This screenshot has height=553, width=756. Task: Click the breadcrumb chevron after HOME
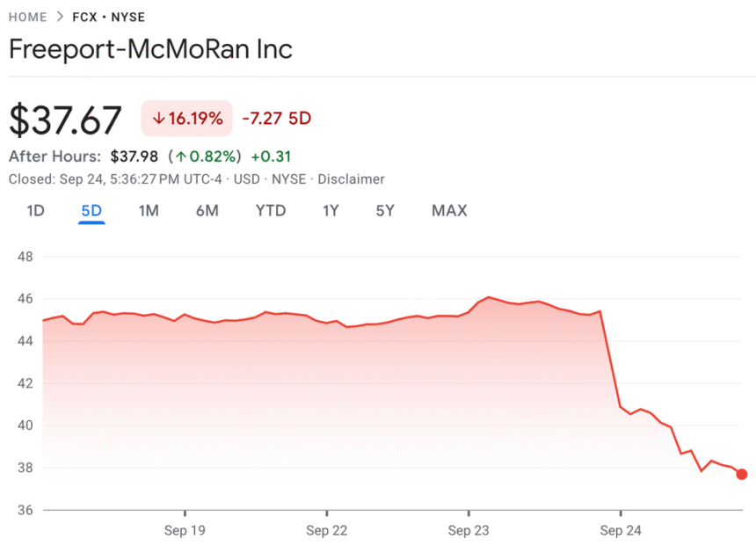tap(60, 17)
